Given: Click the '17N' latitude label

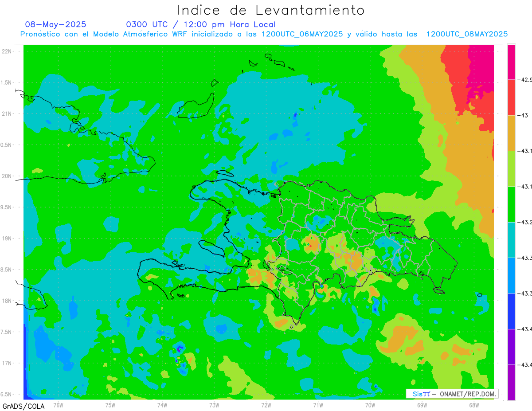Looking at the screenshot, I should 7,363.
